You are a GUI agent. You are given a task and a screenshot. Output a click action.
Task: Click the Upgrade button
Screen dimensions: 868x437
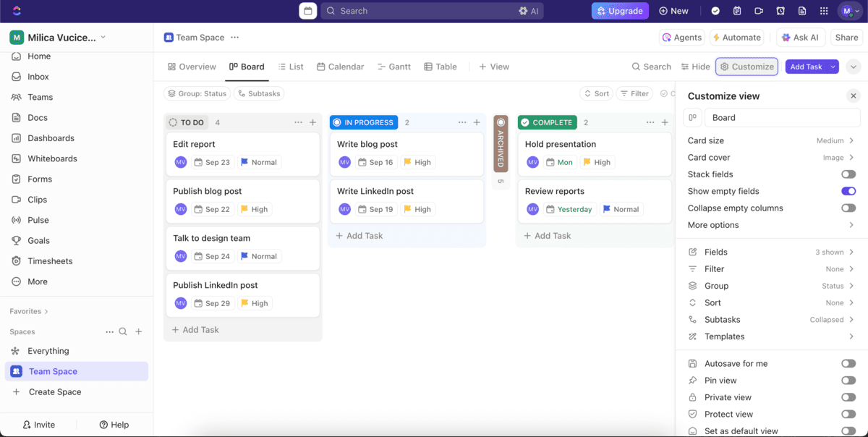coord(620,11)
